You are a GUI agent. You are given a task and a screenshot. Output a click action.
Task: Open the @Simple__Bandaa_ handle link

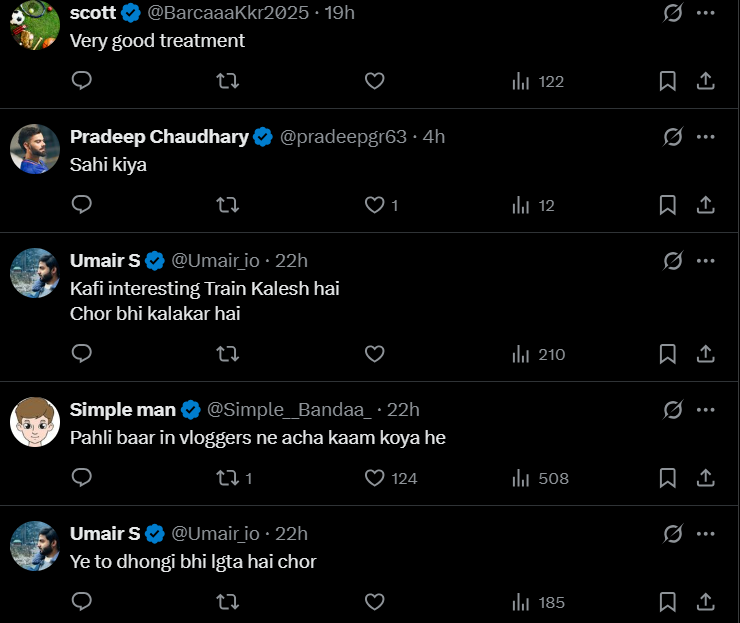click(x=289, y=410)
